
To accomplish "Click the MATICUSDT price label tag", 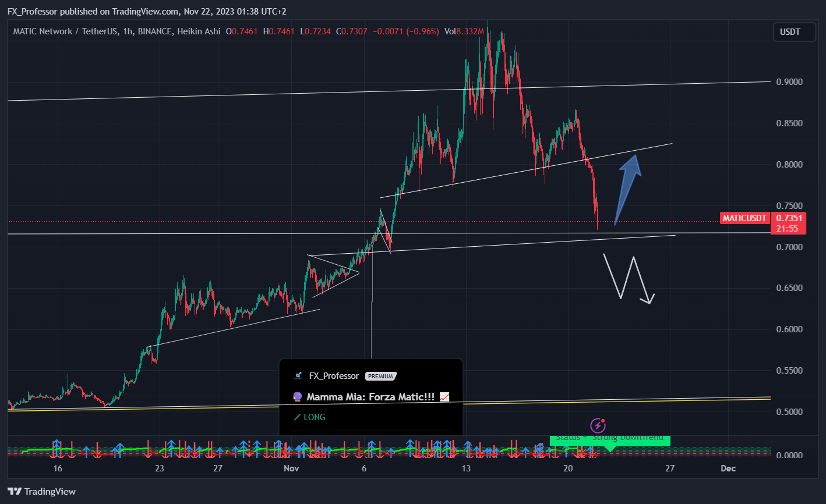I will 744,218.
